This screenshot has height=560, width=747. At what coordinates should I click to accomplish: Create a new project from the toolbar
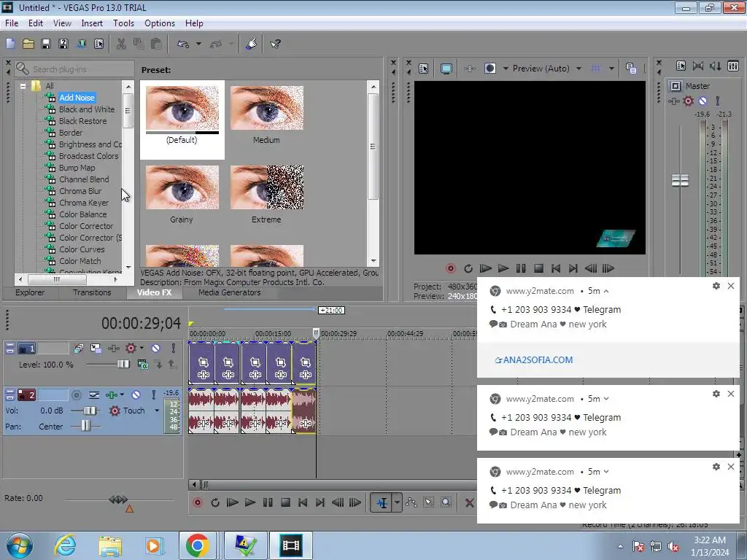coord(10,44)
